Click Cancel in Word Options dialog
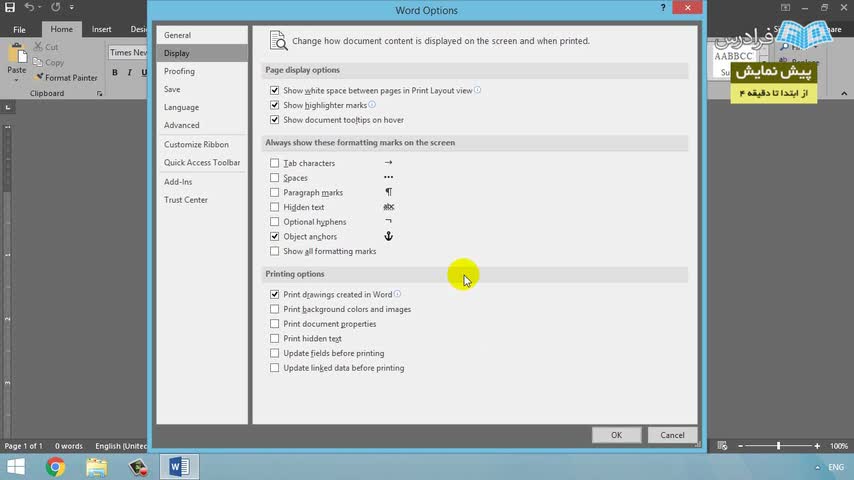 [672, 435]
